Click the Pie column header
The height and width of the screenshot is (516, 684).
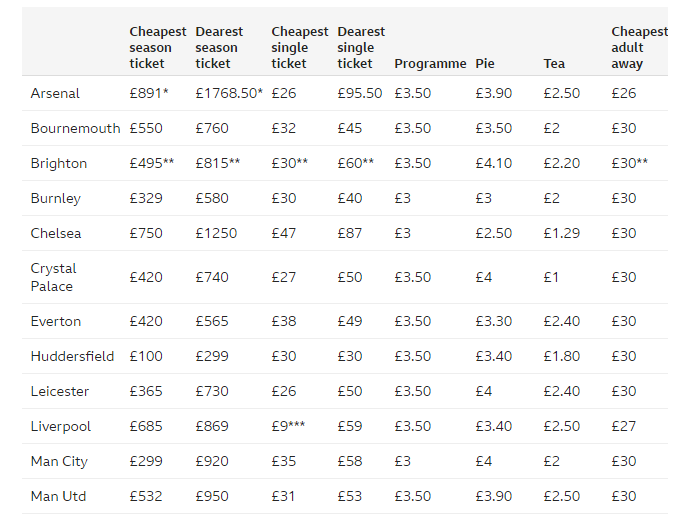[x=485, y=63]
